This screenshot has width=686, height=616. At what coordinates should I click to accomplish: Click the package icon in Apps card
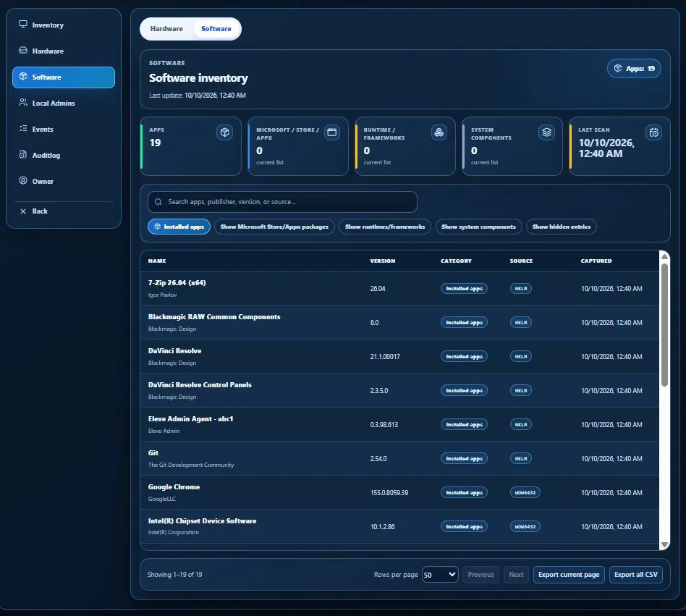click(224, 132)
